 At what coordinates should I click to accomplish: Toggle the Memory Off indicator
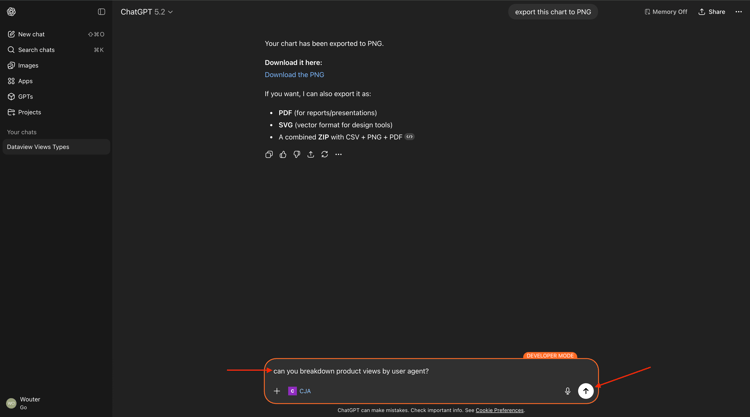[x=665, y=12]
